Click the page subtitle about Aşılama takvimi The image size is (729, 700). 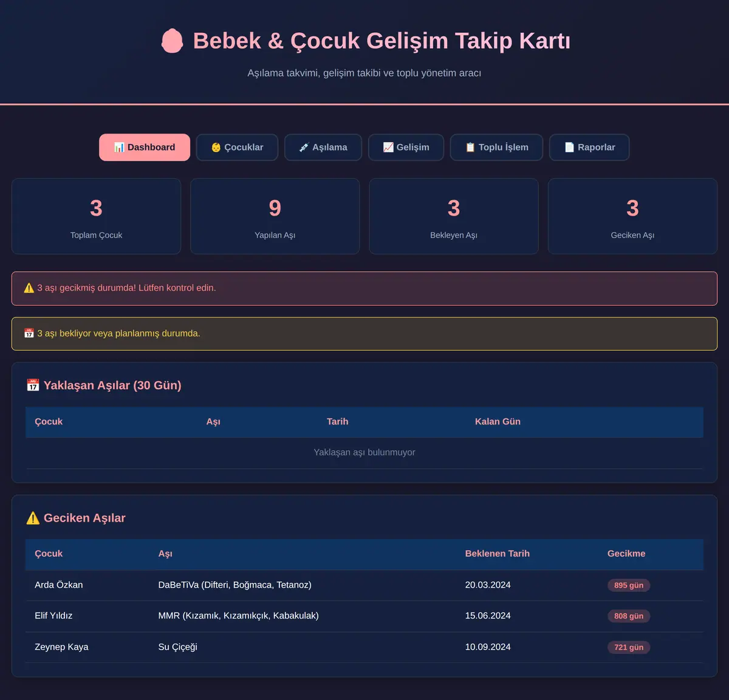pos(364,73)
